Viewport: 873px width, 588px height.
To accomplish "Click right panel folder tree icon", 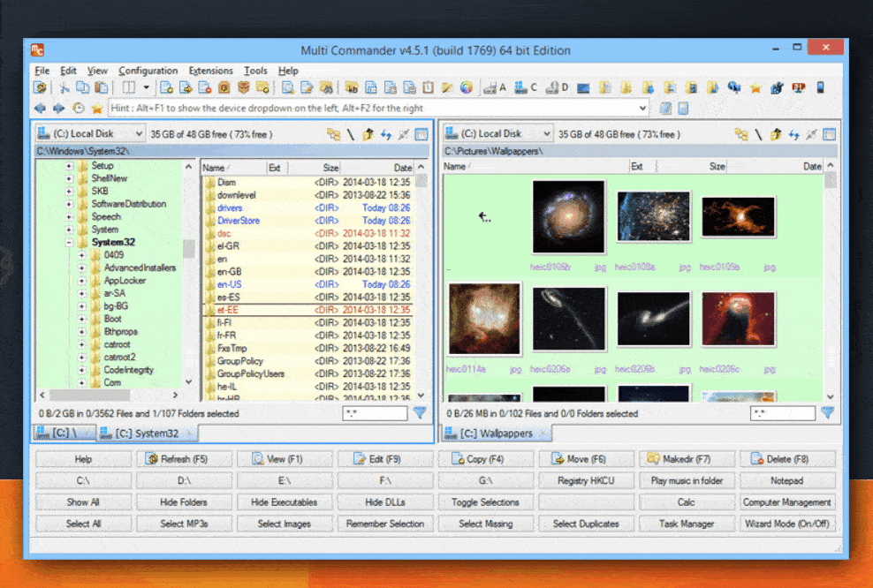I will (x=741, y=134).
